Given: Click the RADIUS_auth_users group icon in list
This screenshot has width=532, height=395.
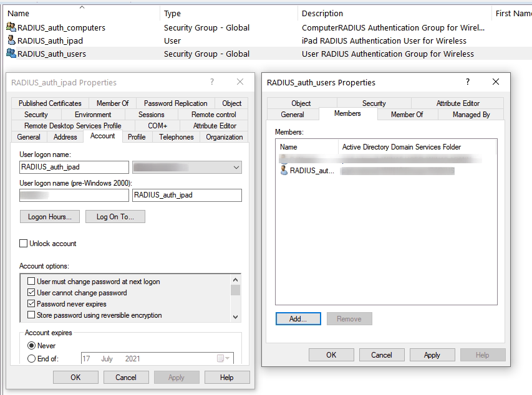Looking at the screenshot, I should point(11,53).
